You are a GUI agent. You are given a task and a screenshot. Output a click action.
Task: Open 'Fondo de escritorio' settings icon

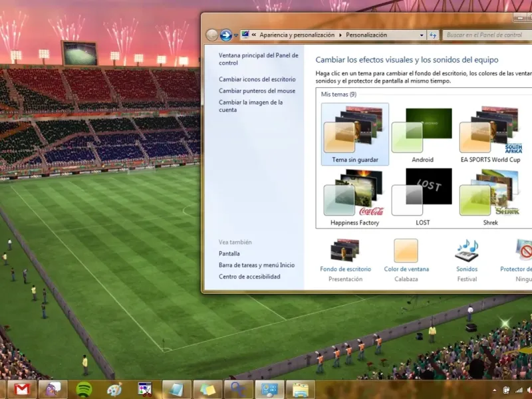pos(345,251)
